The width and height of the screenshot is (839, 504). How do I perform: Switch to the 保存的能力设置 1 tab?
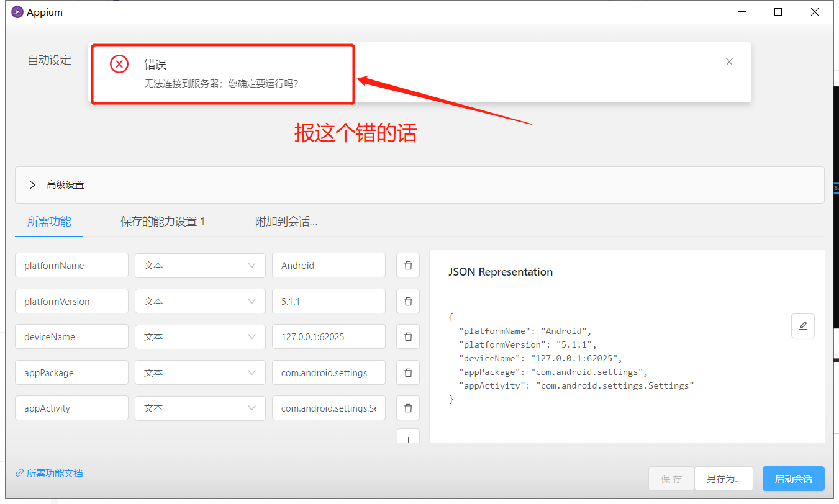pyautogui.click(x=163, y=220)
